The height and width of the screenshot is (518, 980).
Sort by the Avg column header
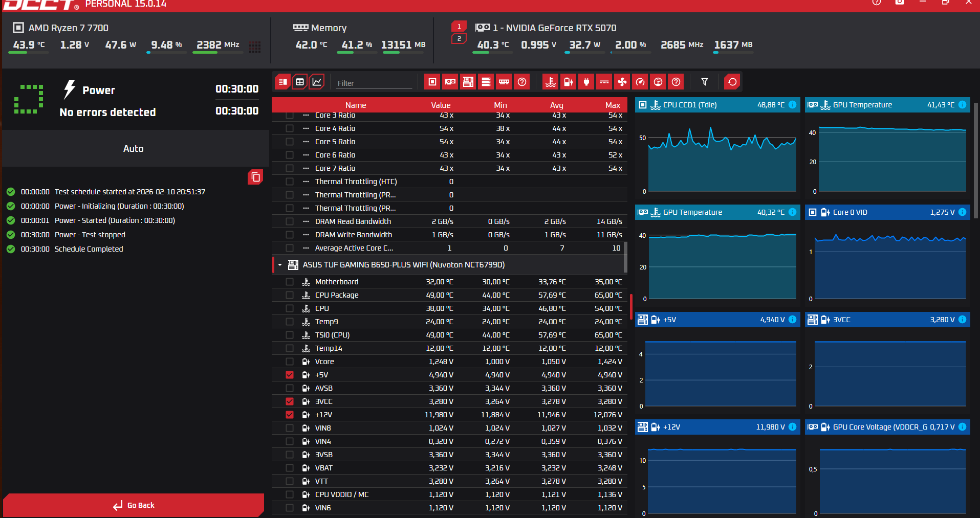click(557, 105)
